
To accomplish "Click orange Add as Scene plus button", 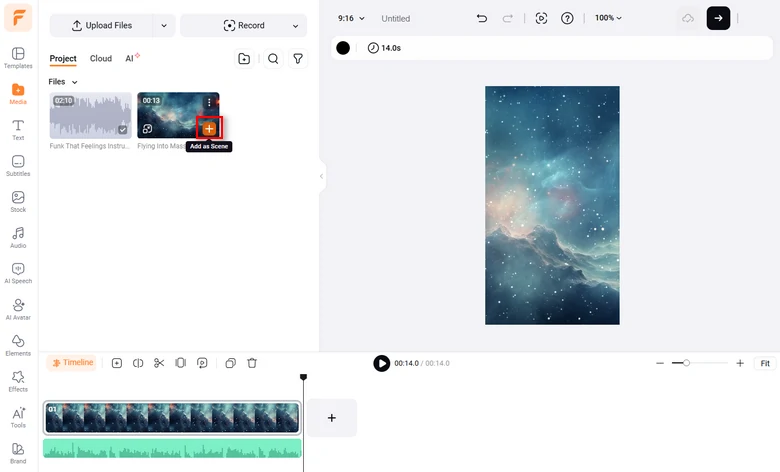I will point(209,129).
